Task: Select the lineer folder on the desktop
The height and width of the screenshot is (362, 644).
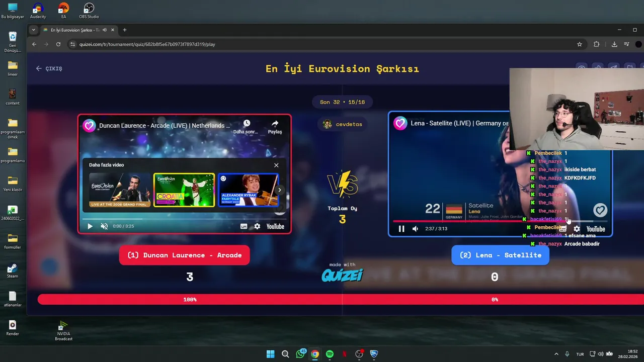Action: [13, 68]
